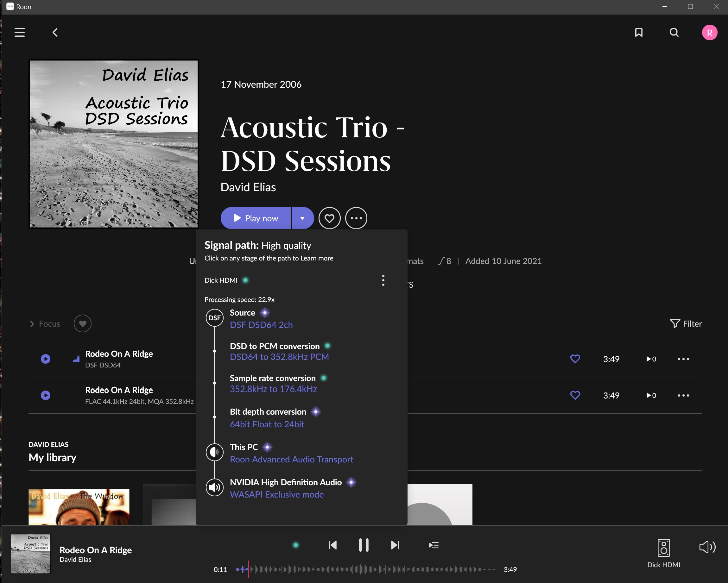Click the NVIDIA audio speaker icon
Viewport: 728px width, 583px height.
tap(214, 487)
